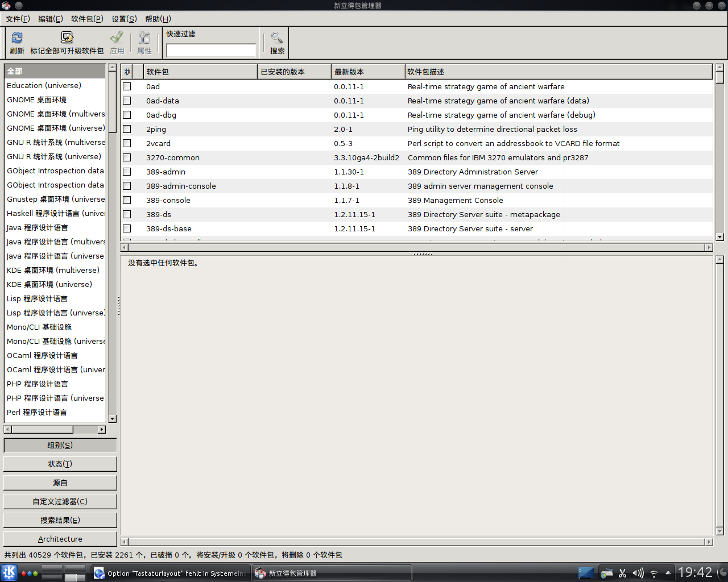Tick the checkbox for 389-admin-console package
Screen dimensions: 728x582
(x=127, y=186)
